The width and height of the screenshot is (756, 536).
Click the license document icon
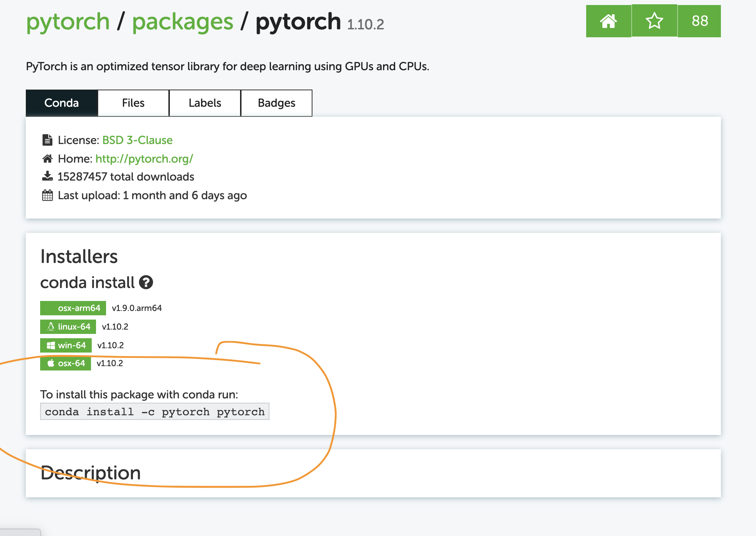(x=47, y=140)
